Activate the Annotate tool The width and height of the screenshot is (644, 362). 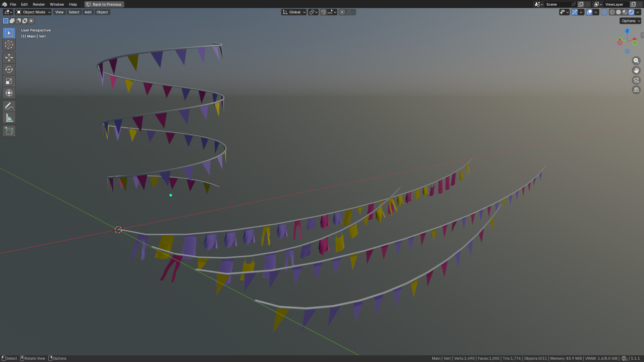pyautogui.click(x=9, y=106)
